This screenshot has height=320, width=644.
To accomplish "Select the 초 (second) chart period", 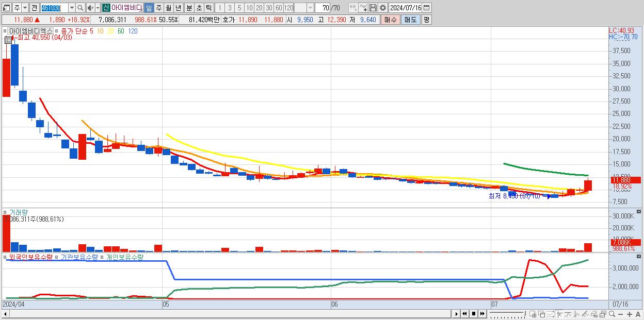I will point(199,8).
